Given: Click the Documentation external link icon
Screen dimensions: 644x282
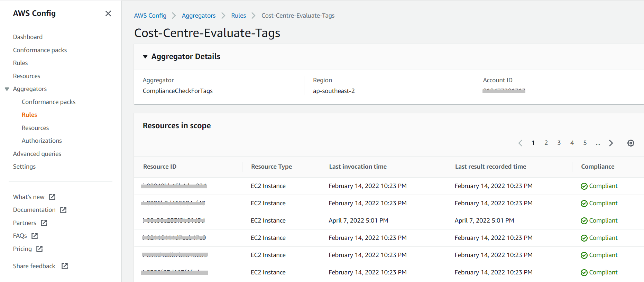Looking at the screenshot, I should click(63, 210).
